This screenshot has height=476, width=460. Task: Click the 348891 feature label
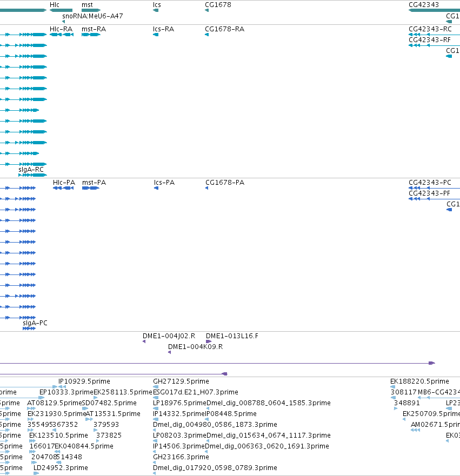[x=407, y=403]
